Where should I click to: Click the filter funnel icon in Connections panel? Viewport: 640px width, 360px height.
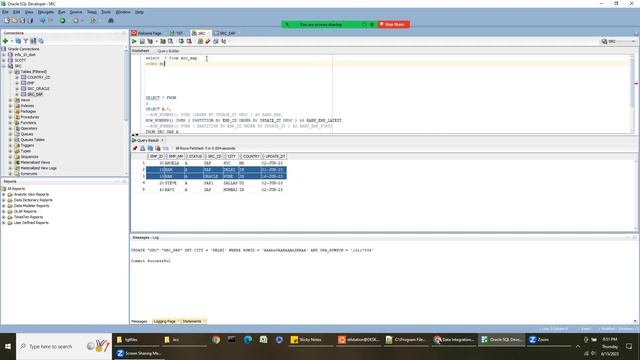click(26, 41)
